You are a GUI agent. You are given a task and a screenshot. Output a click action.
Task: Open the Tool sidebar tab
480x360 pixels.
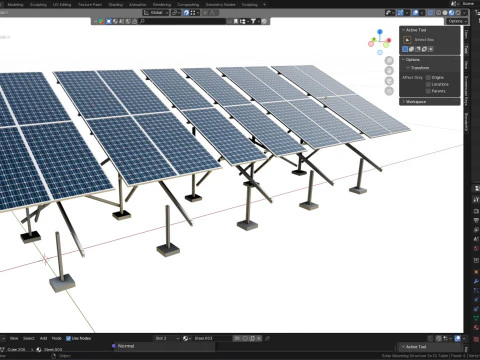pyautogui.click(x=466, y=50)
